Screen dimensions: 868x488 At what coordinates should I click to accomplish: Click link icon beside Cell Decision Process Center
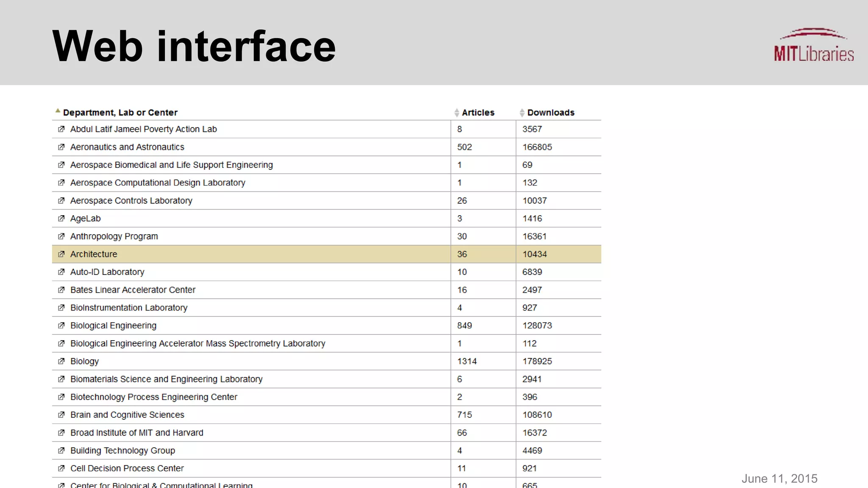tap(61, 469)
